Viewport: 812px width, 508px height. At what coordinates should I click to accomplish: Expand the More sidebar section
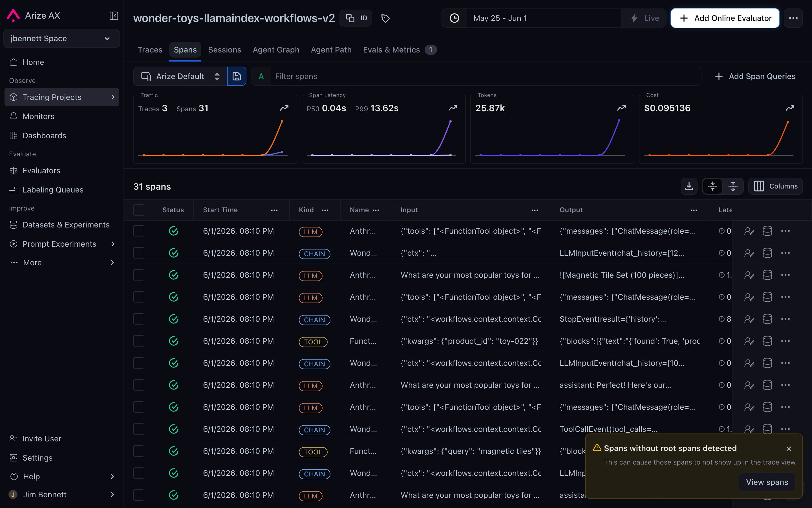click(x=62, y=263)
